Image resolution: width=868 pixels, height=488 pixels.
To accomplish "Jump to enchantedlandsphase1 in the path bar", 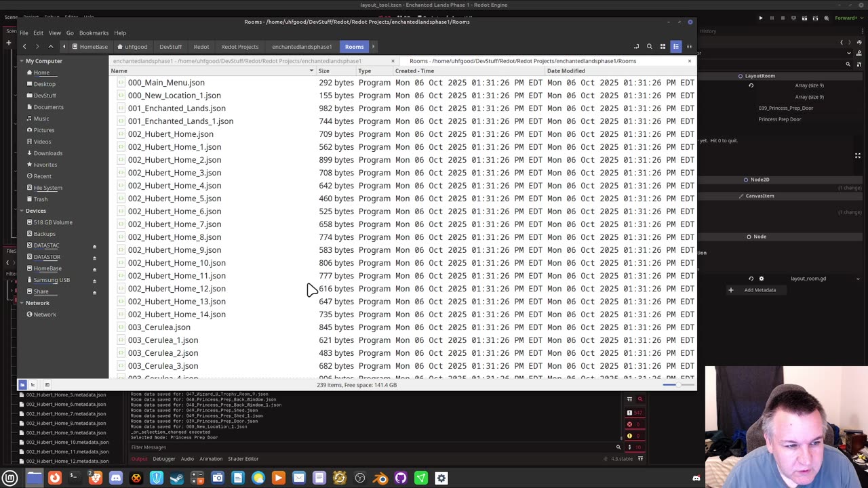I will point(302,47).
